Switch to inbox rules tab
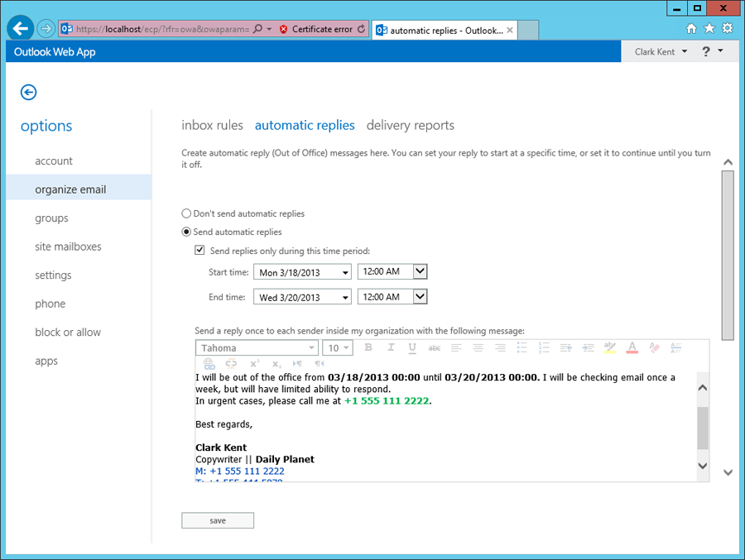745x560 pixels. [x=212, y=126]
